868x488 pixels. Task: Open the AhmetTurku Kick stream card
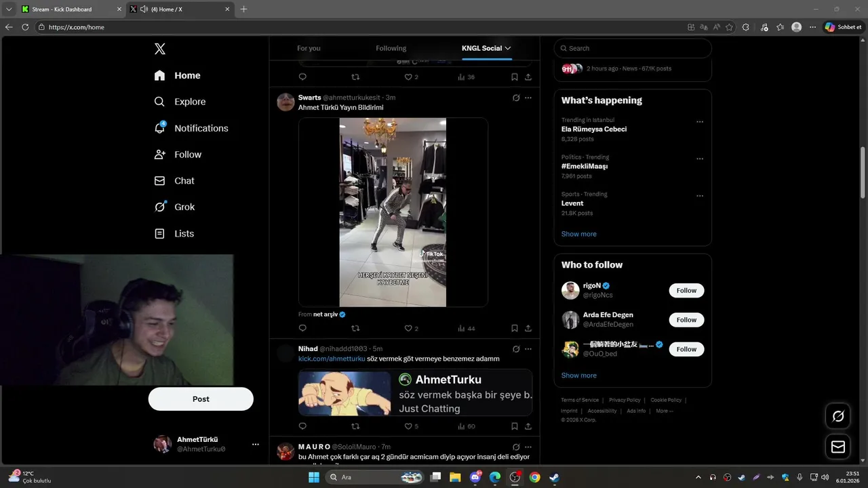click(x=415, y=392)
